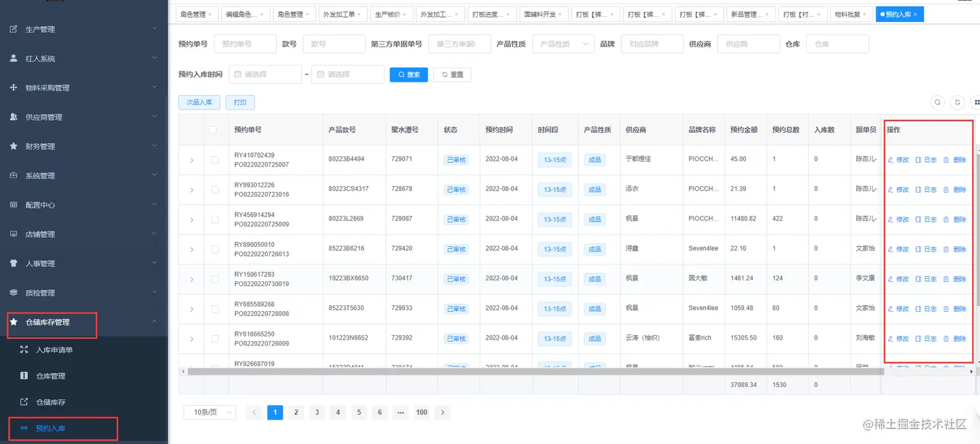
Task: Click the round refresh icon above the table
Action: (x=957, y=102)
